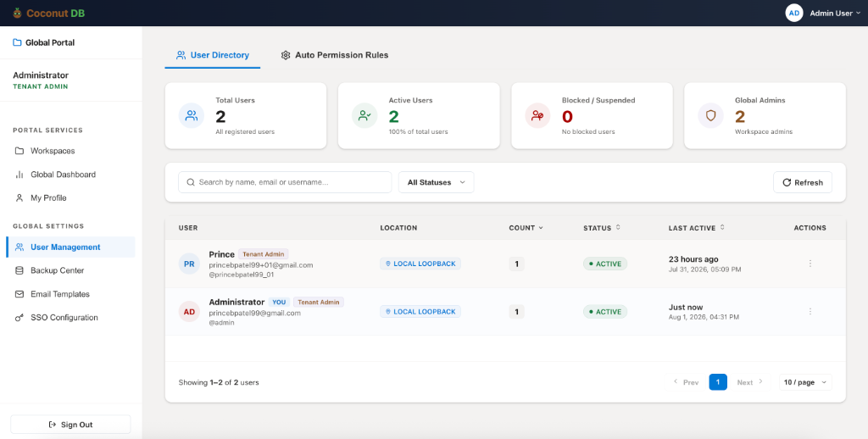This screenshot has height=439, width=868.
Task: Click the Workspaces folder icon
Action: 19,151
